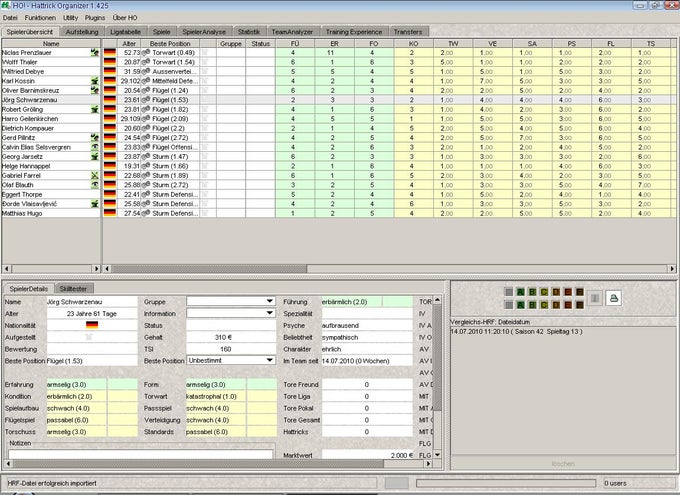The width and height of the screenshot is (680, 495).
Task: Click the gray button beside the printer
Action: [595, 298]
